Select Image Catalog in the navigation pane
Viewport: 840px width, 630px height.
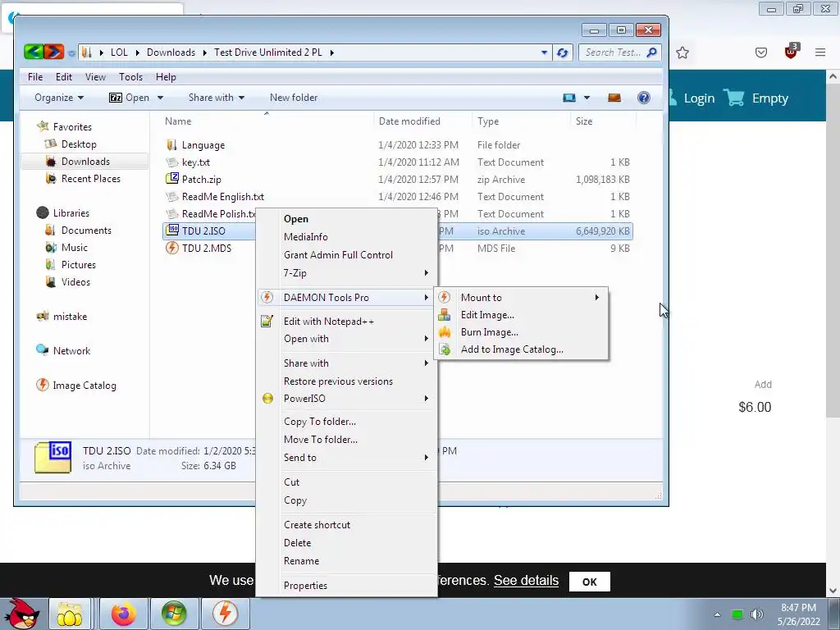tap(84, 386)
